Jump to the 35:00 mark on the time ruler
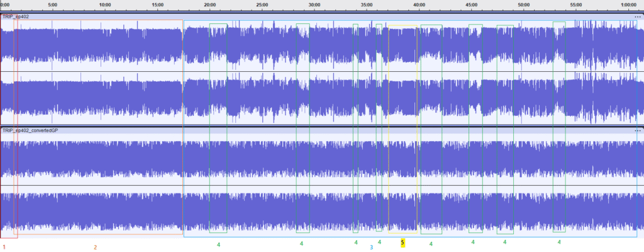 coord(367,5)
